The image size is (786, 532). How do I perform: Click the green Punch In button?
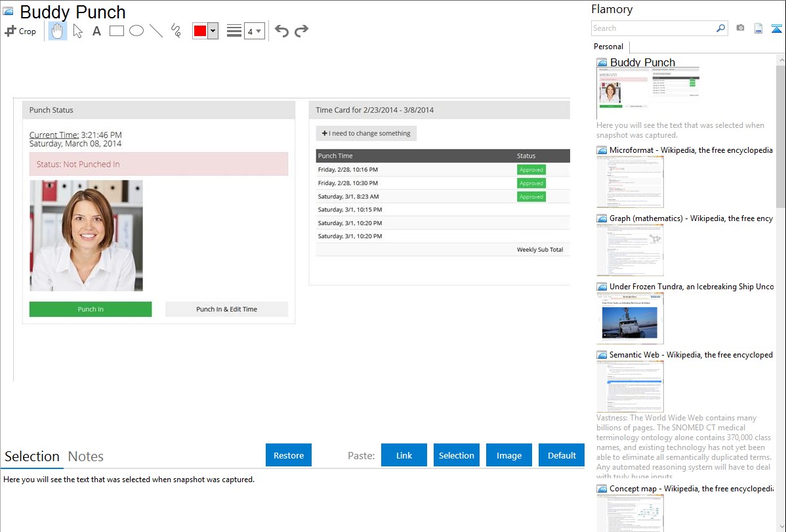pyautogui.click(x=91, y=309)
